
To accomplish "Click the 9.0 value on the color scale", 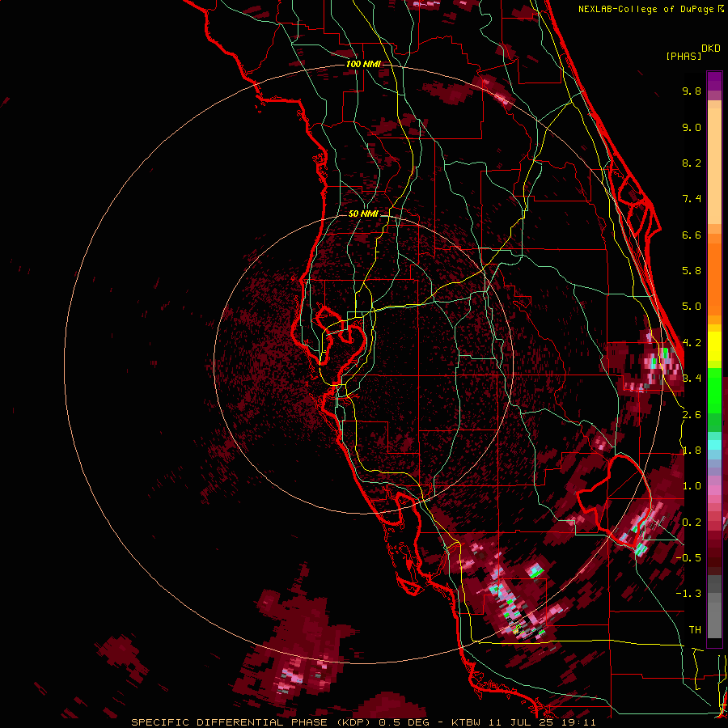I will [692, 127].
